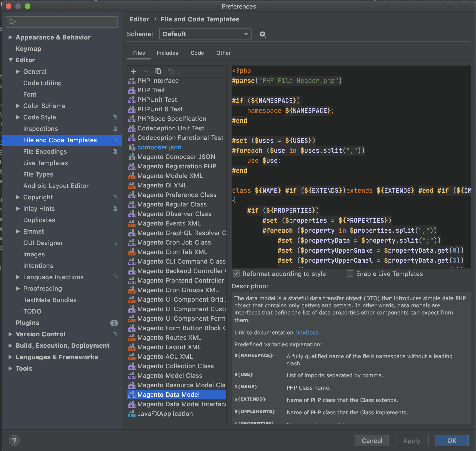The image size is (476, 451).
Task: Enable the Live Templates checkbox
Action: (x=350, y=274)
